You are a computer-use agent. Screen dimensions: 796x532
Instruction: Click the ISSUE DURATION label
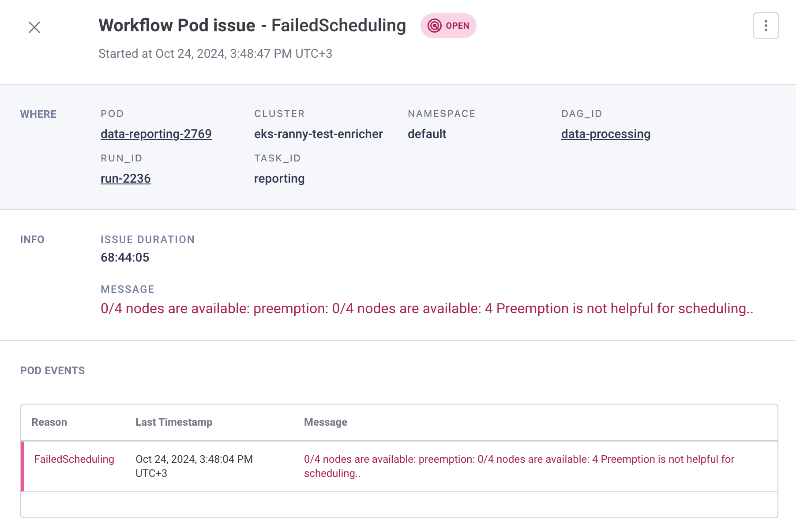[148, 240]
